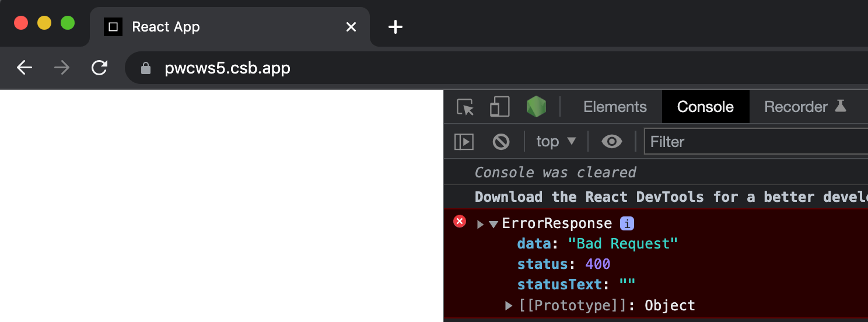Image resolution: width=868 pixels, height=322 pixels.
Task: Toggle the device toolbar icon
Action: 499,107
